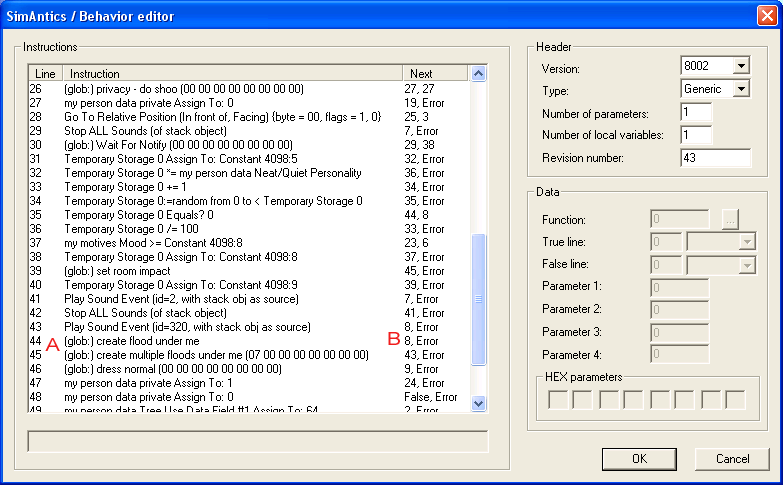Click the first HEX parameters box
This screenshot has width=783, height=485.
click(558, 400)
